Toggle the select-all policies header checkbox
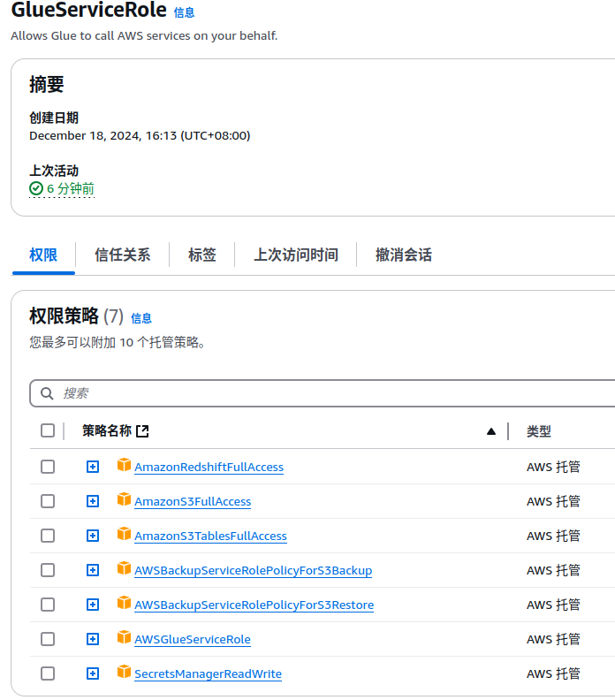This screenshot has width=615, height=700. coord(48,430)
